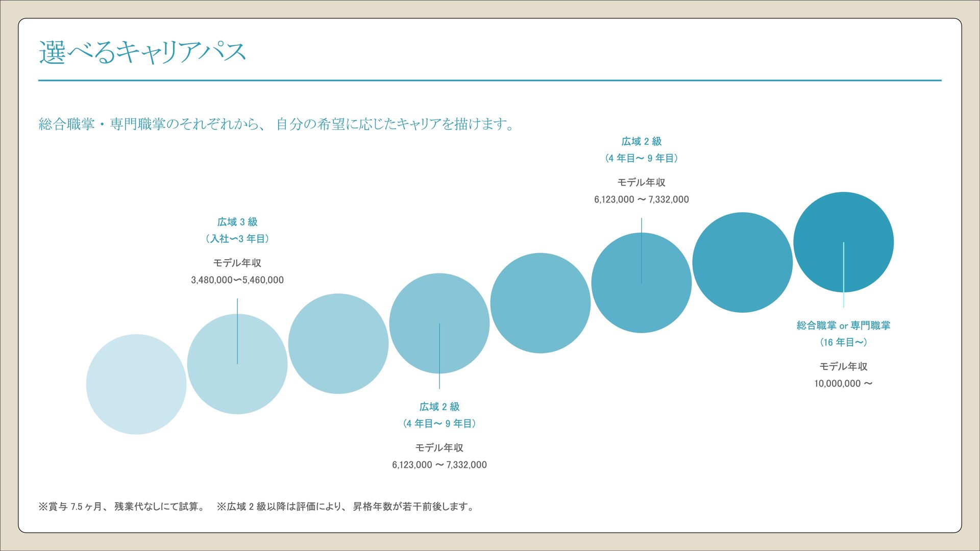Image resolution: width=980 pixels, height=551 pixels.
Task: Click the （入社〜3年目） text
Action: [x=237, y=239]
